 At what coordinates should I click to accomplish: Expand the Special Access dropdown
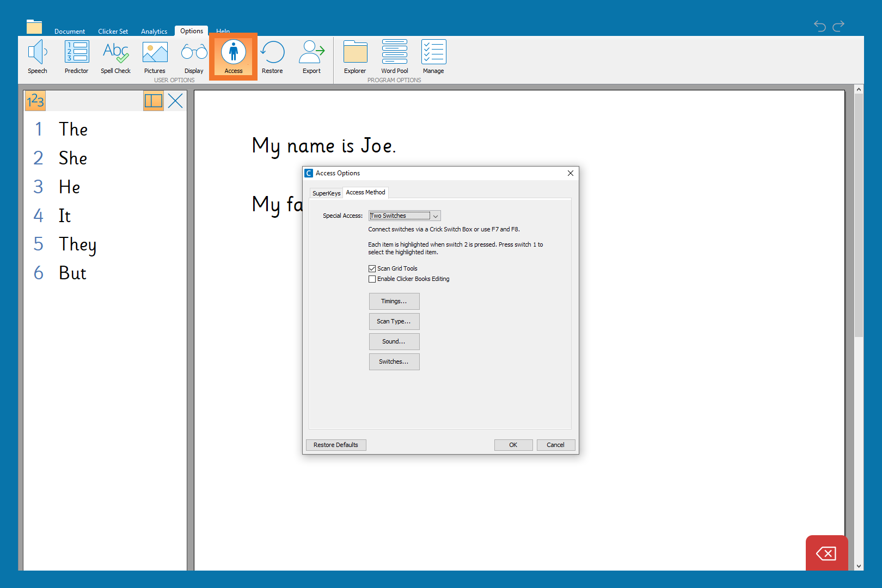coord(435,216)
